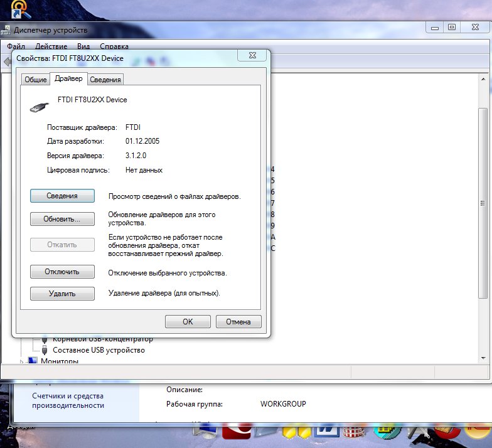492x448 pixels.
Task: Click the Рабочая группа: label
Action: pos(195,404)
